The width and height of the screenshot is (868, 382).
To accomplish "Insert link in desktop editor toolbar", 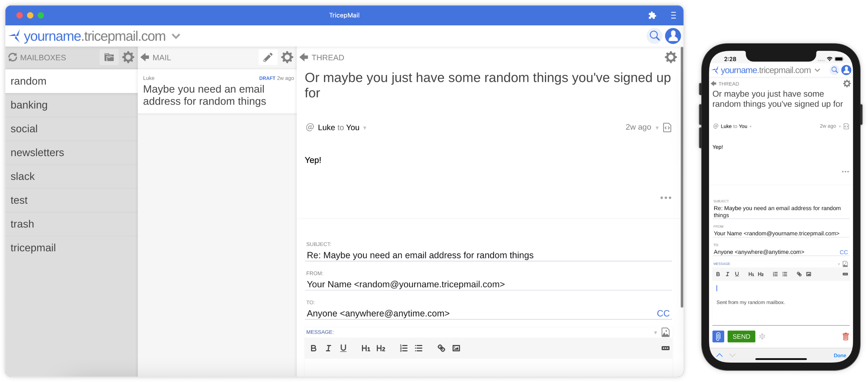I will coord(441,348).
